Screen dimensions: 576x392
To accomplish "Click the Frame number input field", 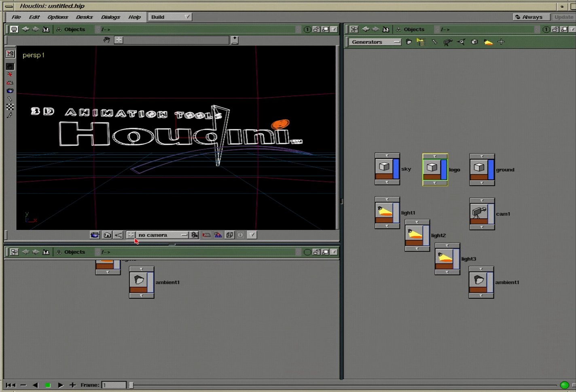I will coord(114,385).
